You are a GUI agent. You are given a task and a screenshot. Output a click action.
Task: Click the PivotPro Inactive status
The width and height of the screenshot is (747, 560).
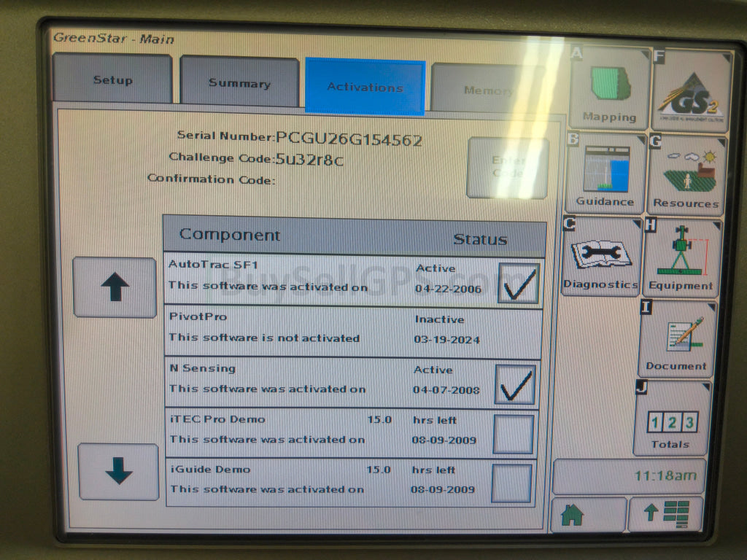point(439,319)
